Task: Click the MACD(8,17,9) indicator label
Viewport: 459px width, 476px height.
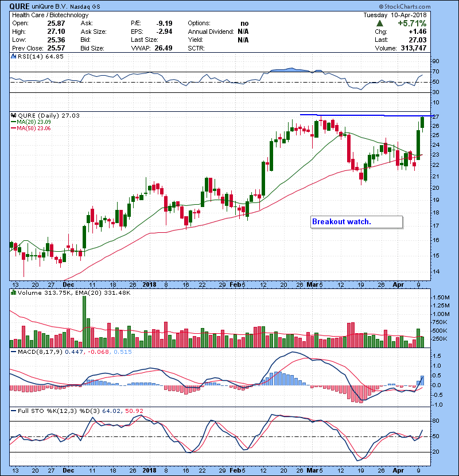Action: [x=40, y=352]
